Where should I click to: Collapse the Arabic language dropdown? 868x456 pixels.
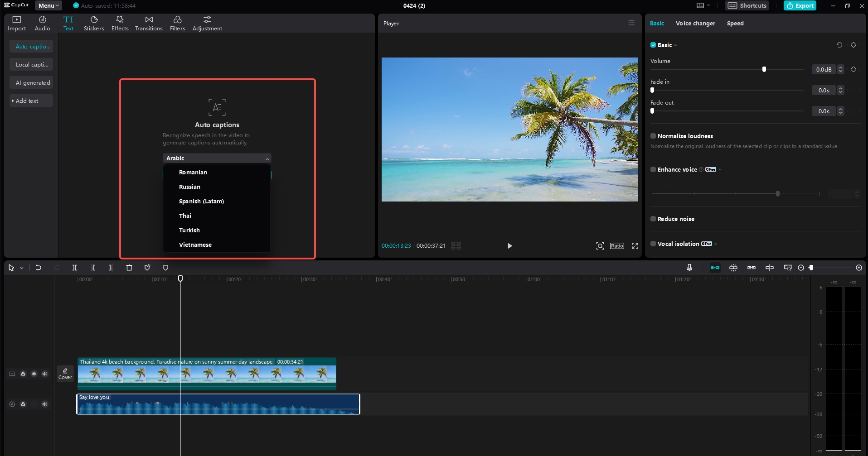[x=267, y=158]
